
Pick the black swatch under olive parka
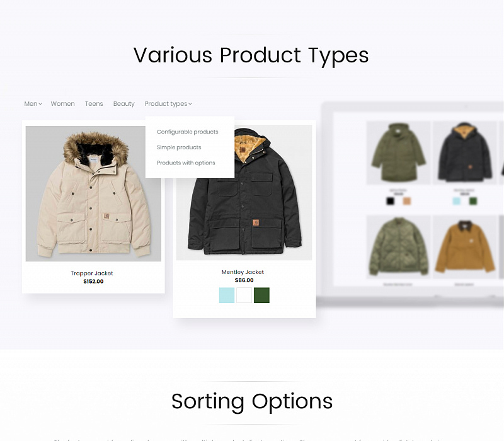point(390,201)
